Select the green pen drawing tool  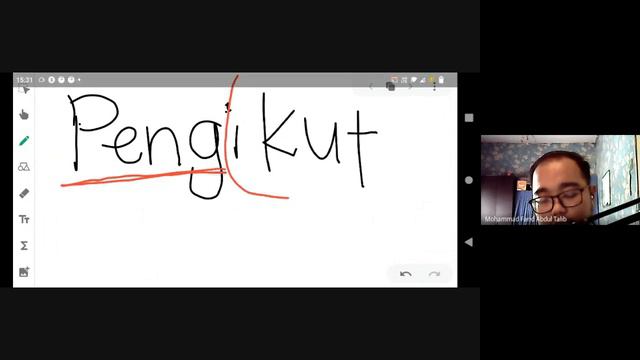pos(24,141)
